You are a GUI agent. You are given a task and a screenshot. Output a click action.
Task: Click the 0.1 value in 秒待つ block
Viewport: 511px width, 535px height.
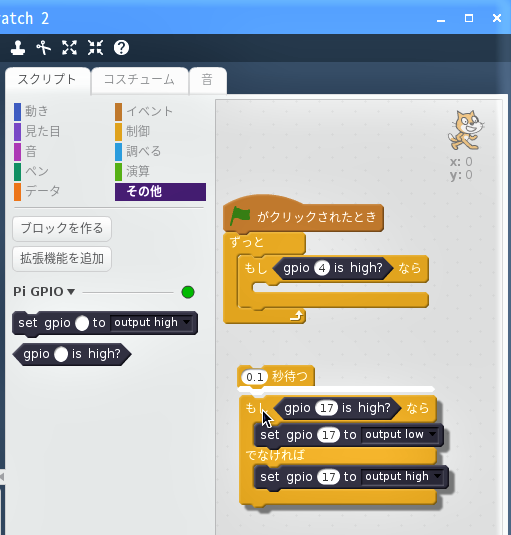(x=255, y=377)
